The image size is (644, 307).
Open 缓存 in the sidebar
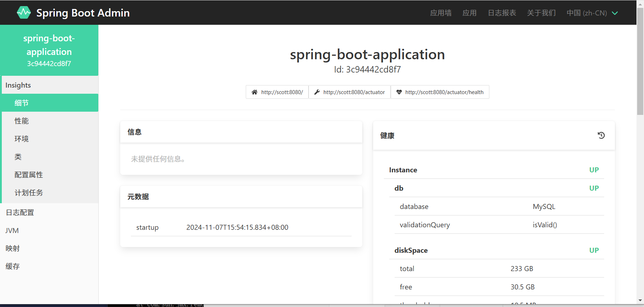tap(49, 266)
